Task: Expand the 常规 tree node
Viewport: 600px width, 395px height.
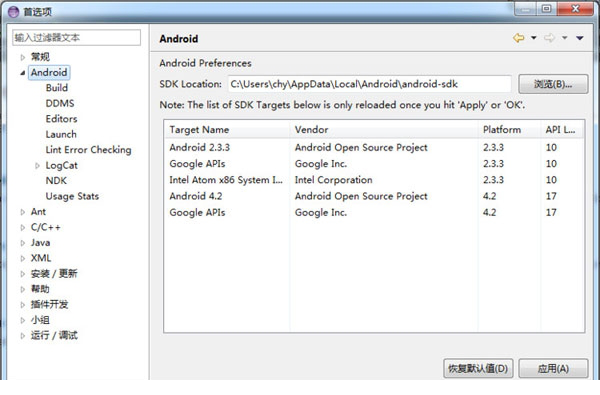Action: [x=23, y=57]
